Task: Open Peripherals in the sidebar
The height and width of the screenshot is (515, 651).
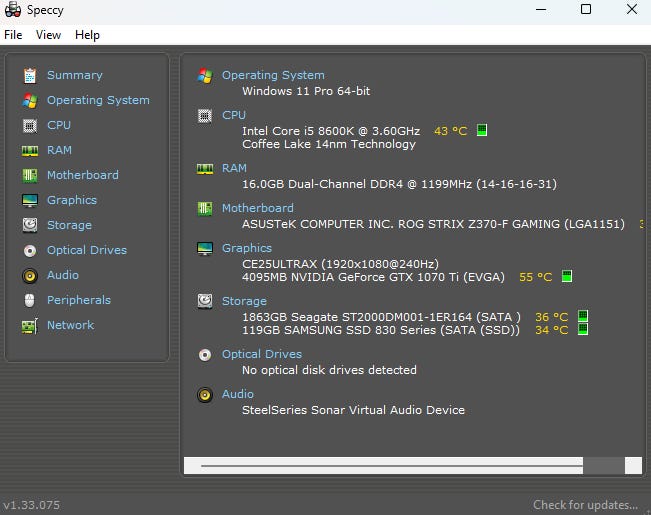Action: coord(79,300)
